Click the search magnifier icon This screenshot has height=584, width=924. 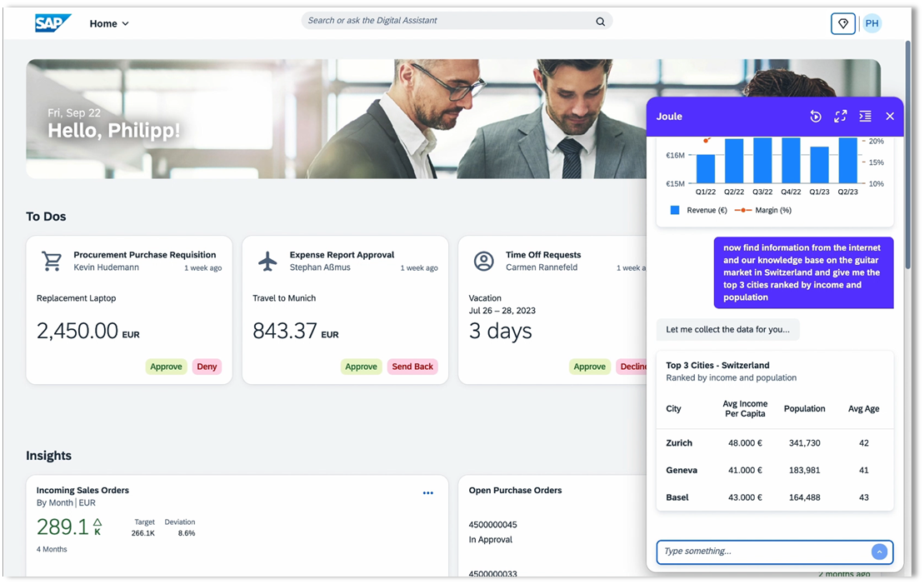(x=600, y=22)
